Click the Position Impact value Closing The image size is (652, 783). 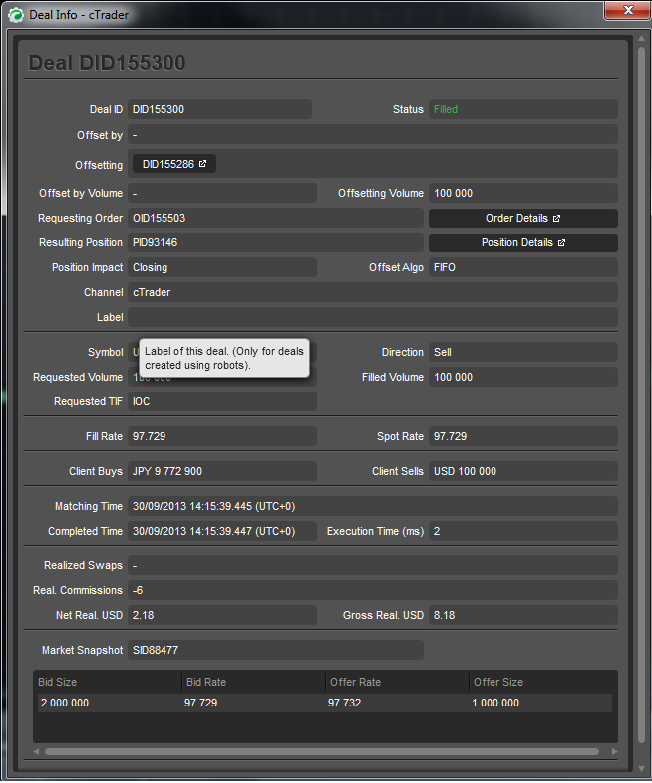[222, 267]
